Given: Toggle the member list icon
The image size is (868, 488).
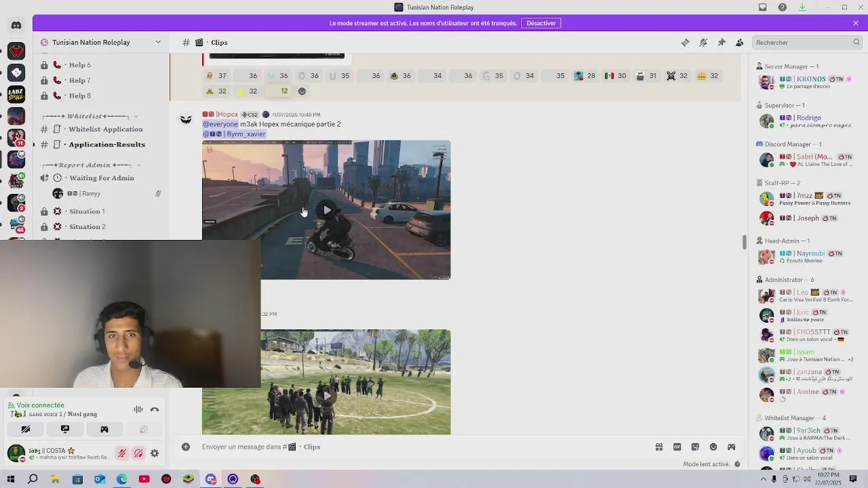Looking at the screenshot, I should click(x=740, y=42).
